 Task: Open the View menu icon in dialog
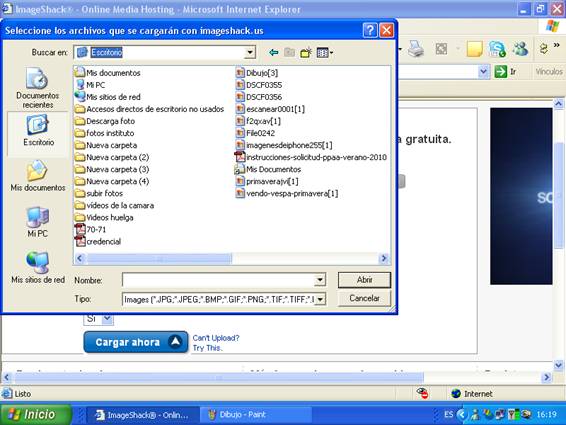point(325,53)
